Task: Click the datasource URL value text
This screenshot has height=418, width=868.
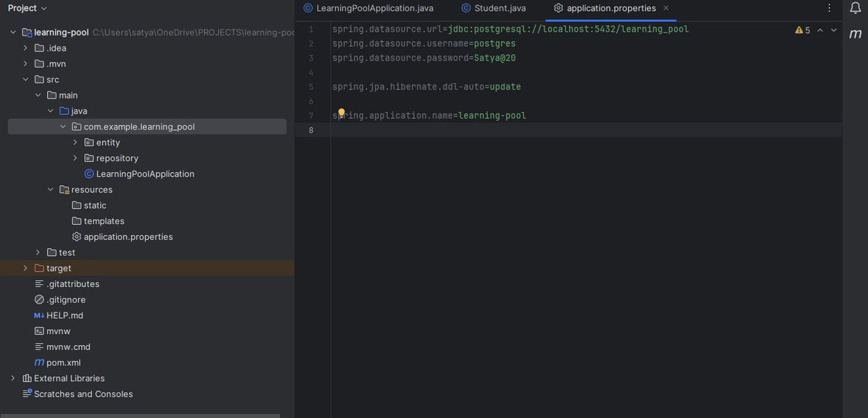Action: click(568, 30)
